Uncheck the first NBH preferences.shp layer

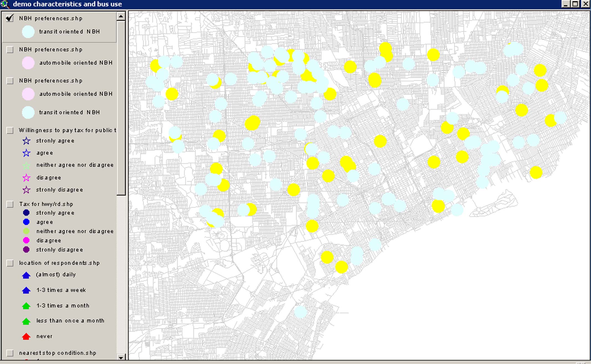pos(10,18)
